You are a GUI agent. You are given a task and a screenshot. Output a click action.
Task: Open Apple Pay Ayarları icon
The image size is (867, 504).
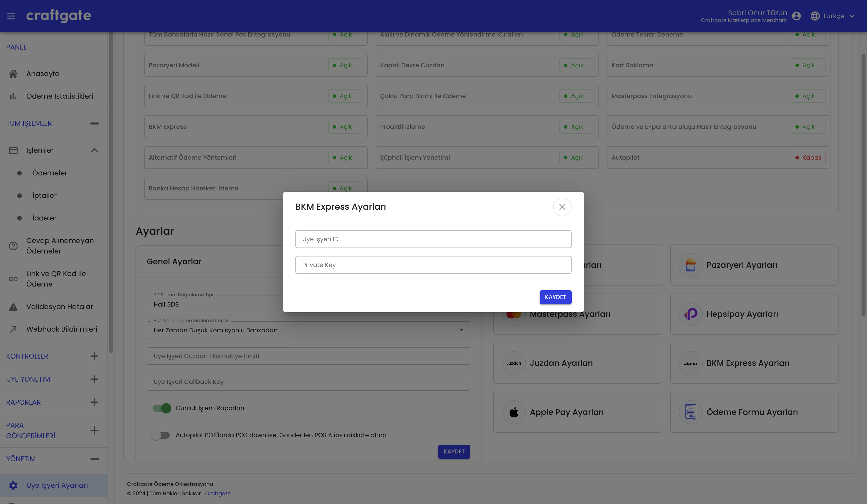(x=513, y=412)
